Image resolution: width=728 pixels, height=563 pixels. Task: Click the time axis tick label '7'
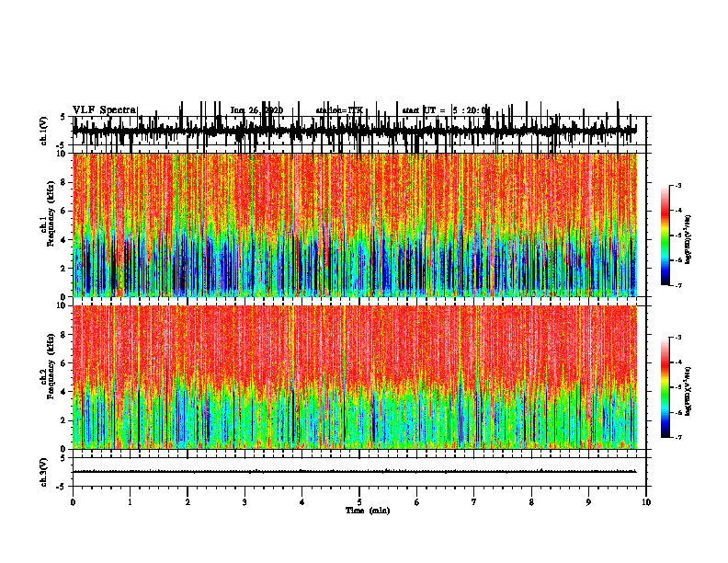point(474,502)
